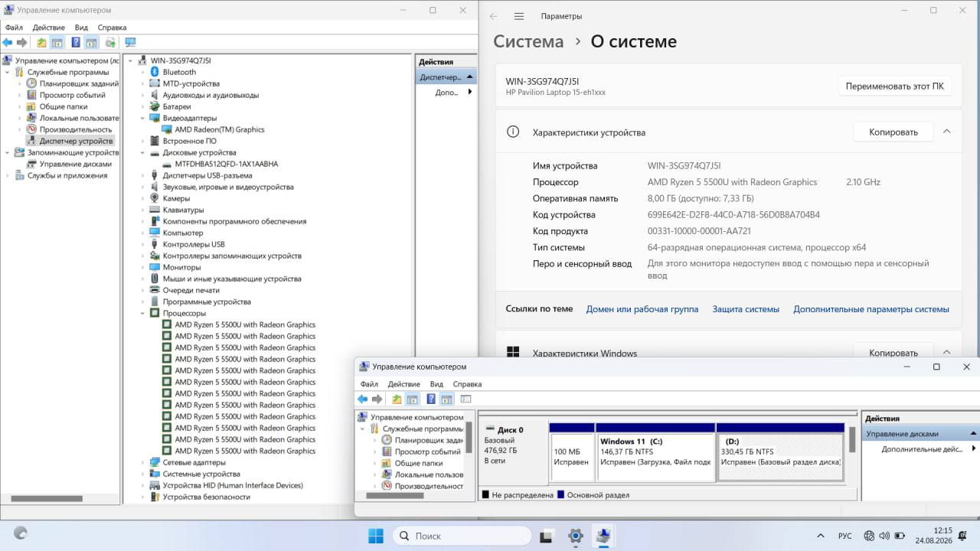The width and height of the screenshot is (980, 551).
Task: Select the Bluetooth category in the device tree
Action: pos(179,72)
